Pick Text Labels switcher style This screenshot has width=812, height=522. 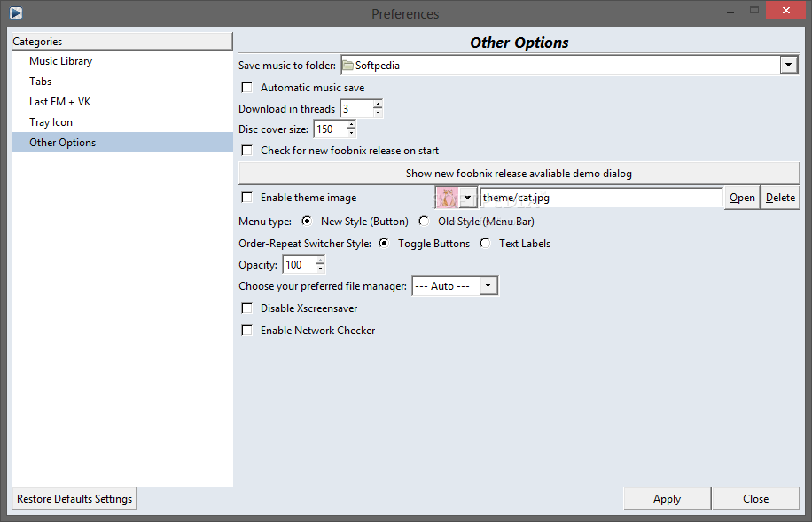tap(485, 244)
